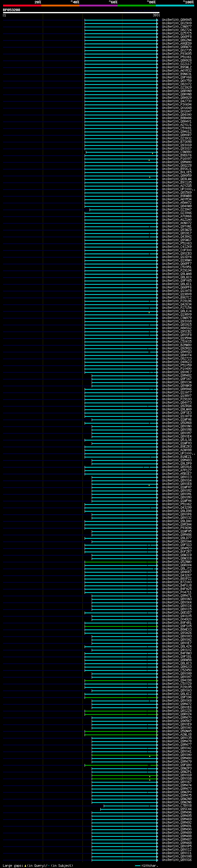Select label UniRef100_Q9M474
The width and height of the screenshot is (197, 868).
(177, 785)
